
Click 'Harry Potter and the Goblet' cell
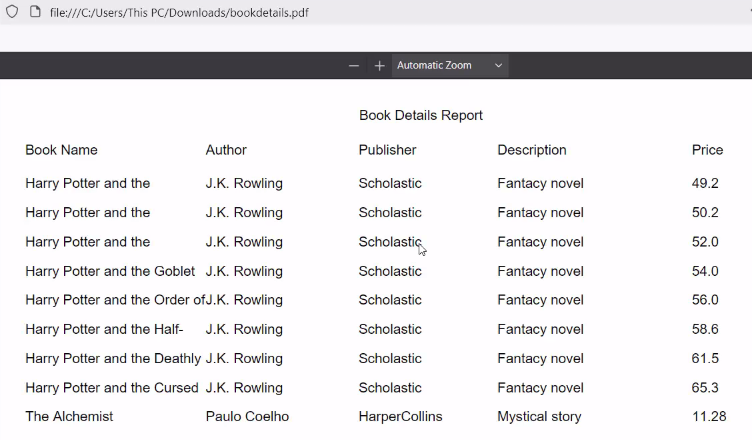pos(110,272)
